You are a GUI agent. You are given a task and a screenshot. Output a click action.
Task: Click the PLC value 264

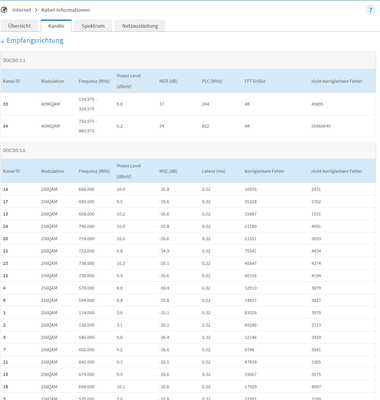pos(205,104)
